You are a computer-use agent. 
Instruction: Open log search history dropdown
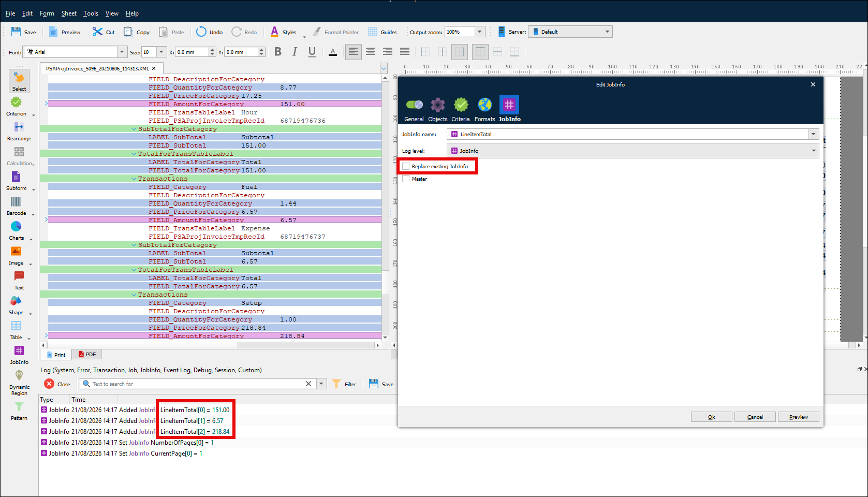(321, 384)
